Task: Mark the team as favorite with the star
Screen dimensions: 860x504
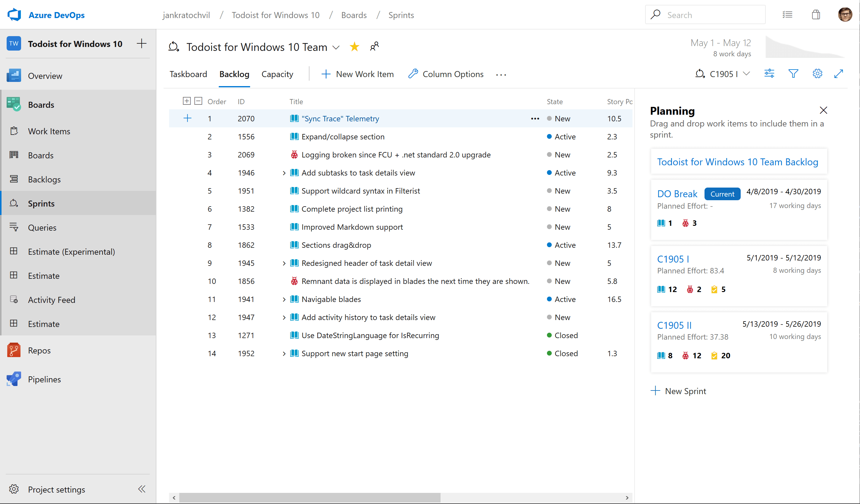Action: 355,46
